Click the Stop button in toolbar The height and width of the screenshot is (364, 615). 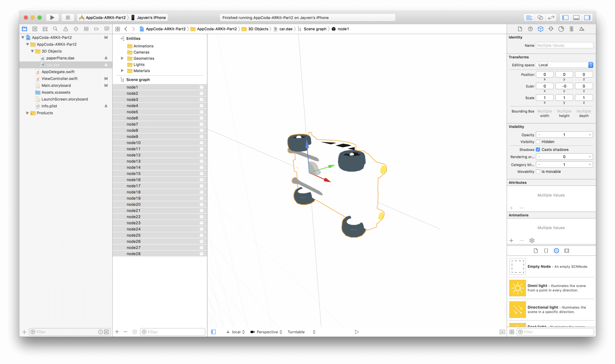68,18
